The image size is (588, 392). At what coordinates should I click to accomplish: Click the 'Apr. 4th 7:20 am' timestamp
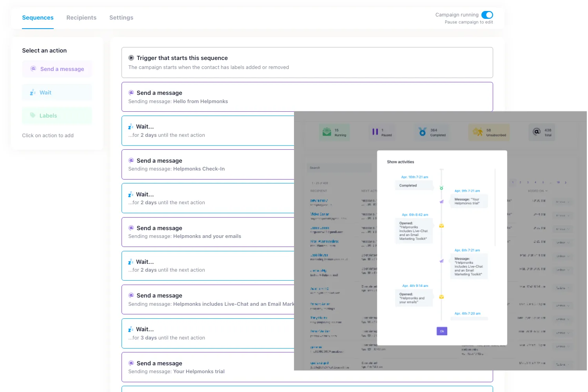pyautogui.click(x=468, y=314)
